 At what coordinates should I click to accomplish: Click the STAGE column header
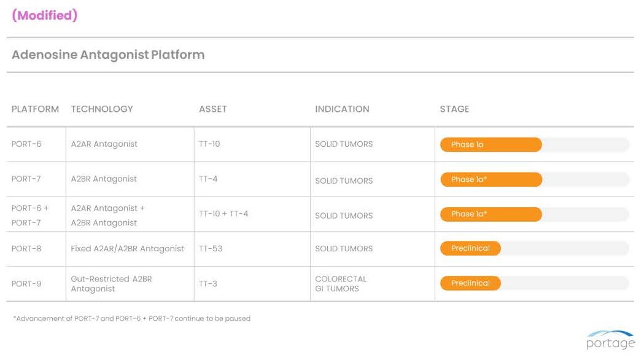(454, 109)
